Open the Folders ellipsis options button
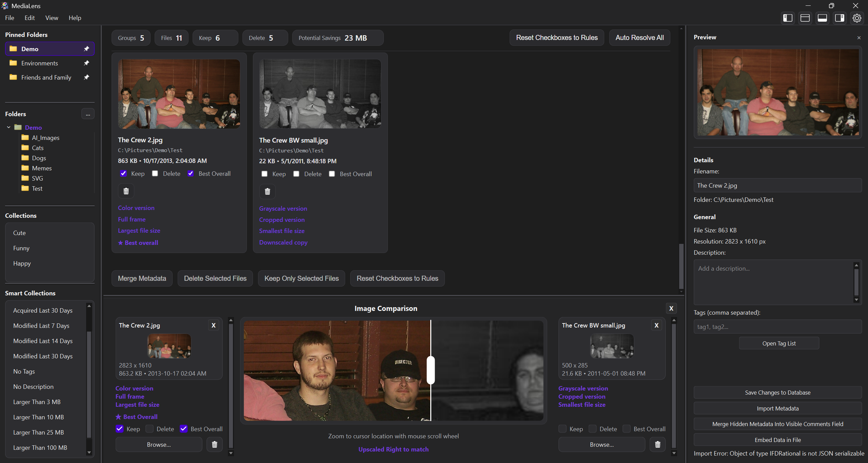The height and width of the screenshot is (463, 868). coord(88,114)
